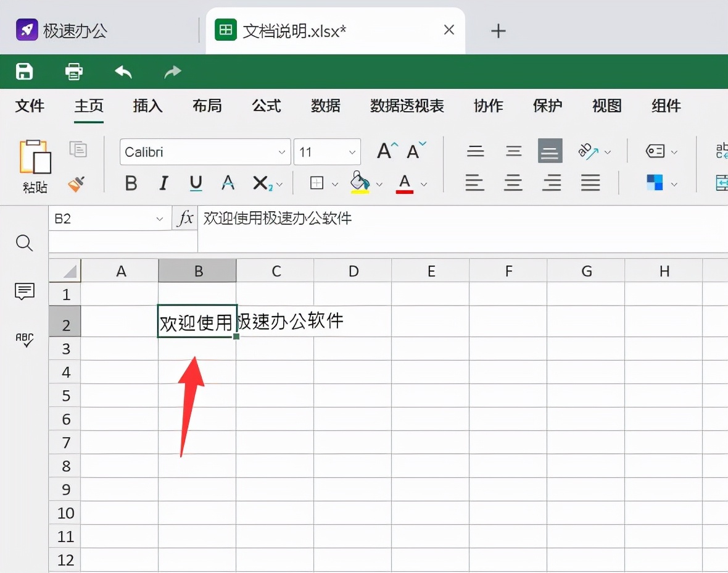The height and width of the screenshot is (573, 728).
Task: Switch to the 布局 tab
Action: pyautogui.click(x=207, y=106)
